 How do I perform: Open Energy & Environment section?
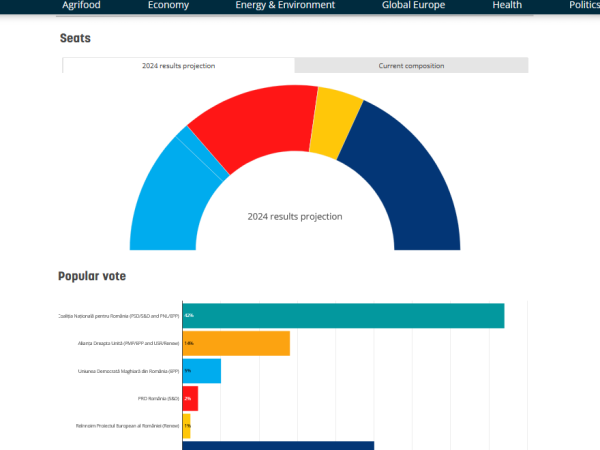click(285, 5)
